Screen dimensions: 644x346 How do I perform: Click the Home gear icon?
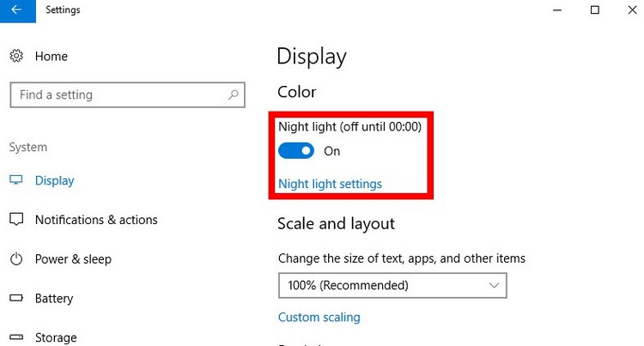16,57
